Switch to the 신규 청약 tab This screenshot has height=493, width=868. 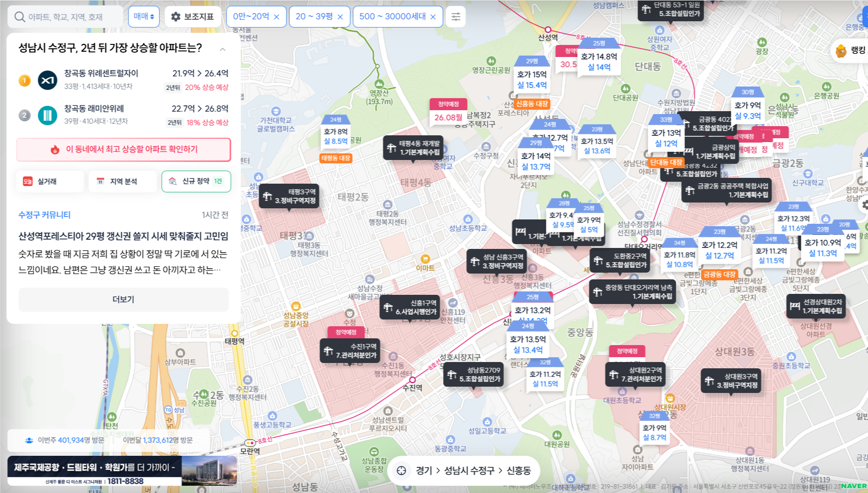[x=196, y=181]
